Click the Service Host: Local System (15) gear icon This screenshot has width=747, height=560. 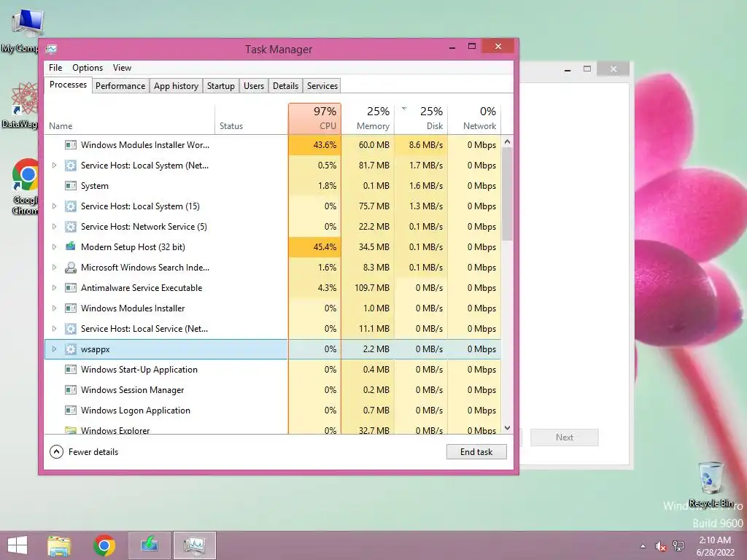point(71,206)
